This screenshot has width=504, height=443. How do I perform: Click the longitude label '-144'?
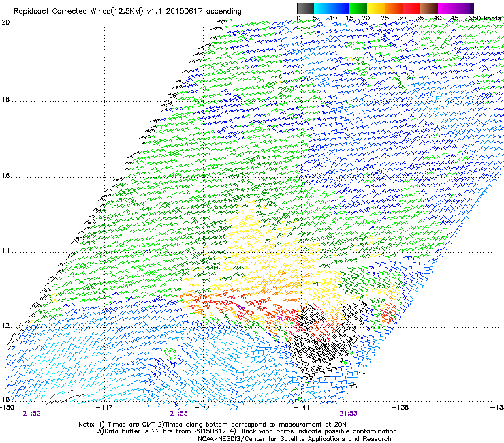[203, 407]
